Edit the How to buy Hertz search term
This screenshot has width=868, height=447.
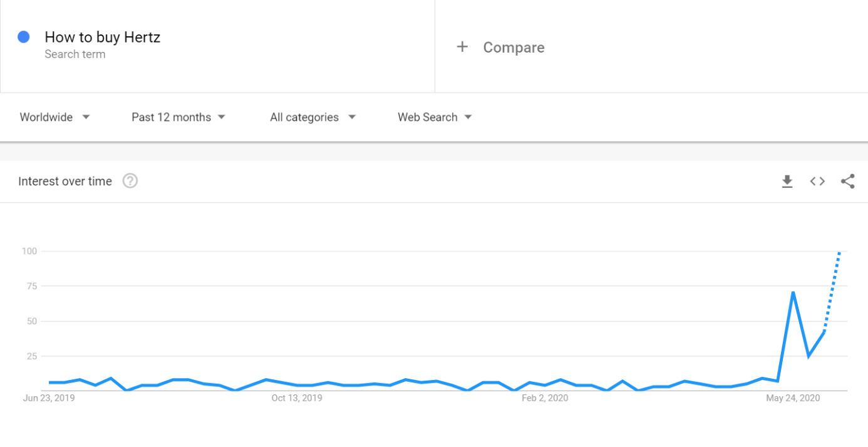click(x=103, y=38)
